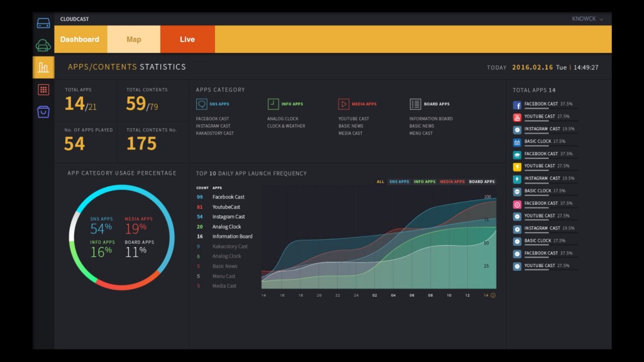
Task: Select CLOCK & WEATHER under Info Apps
Action: [286, 126]
